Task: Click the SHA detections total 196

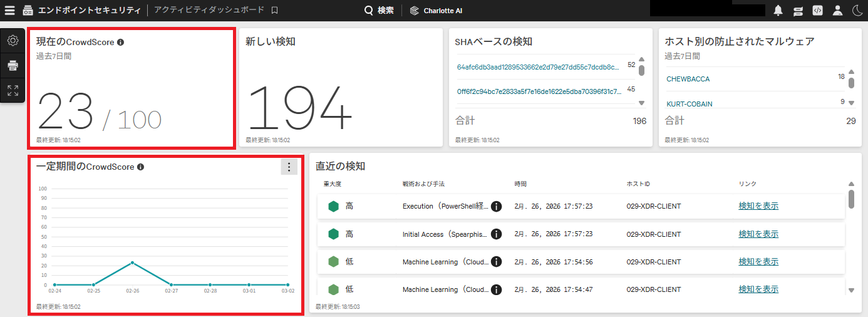Action: pos(639,121)
